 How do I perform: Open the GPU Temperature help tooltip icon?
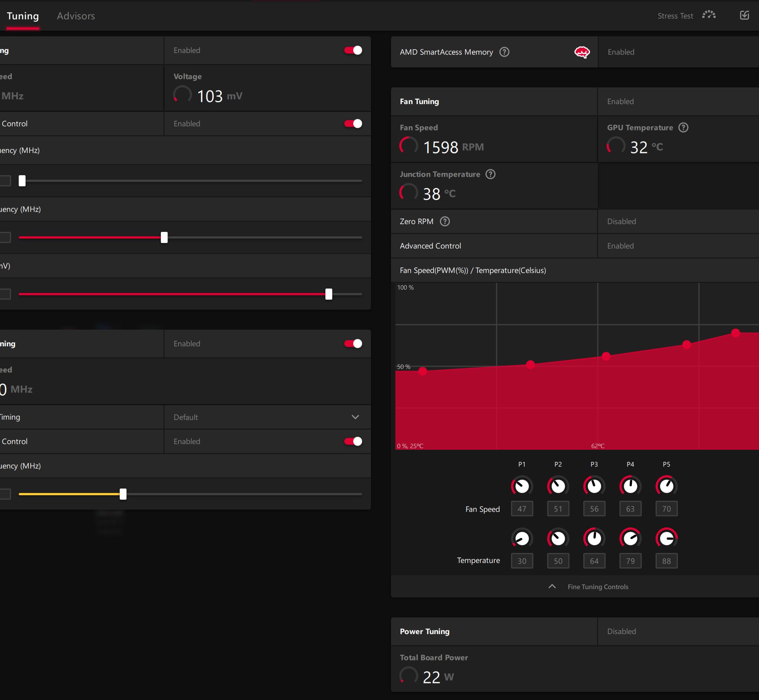pos(683,128)
